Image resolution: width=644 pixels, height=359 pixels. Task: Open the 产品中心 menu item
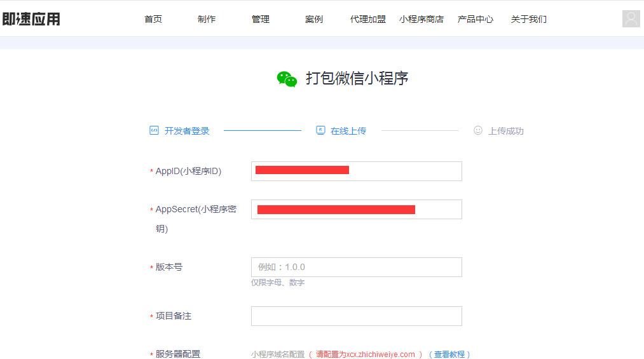click(475, 19)
